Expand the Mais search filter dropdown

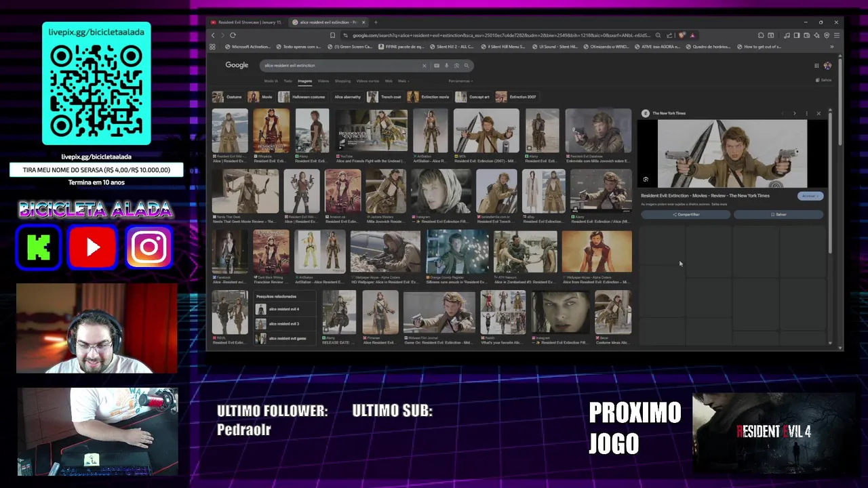click(x=403, y=81)
